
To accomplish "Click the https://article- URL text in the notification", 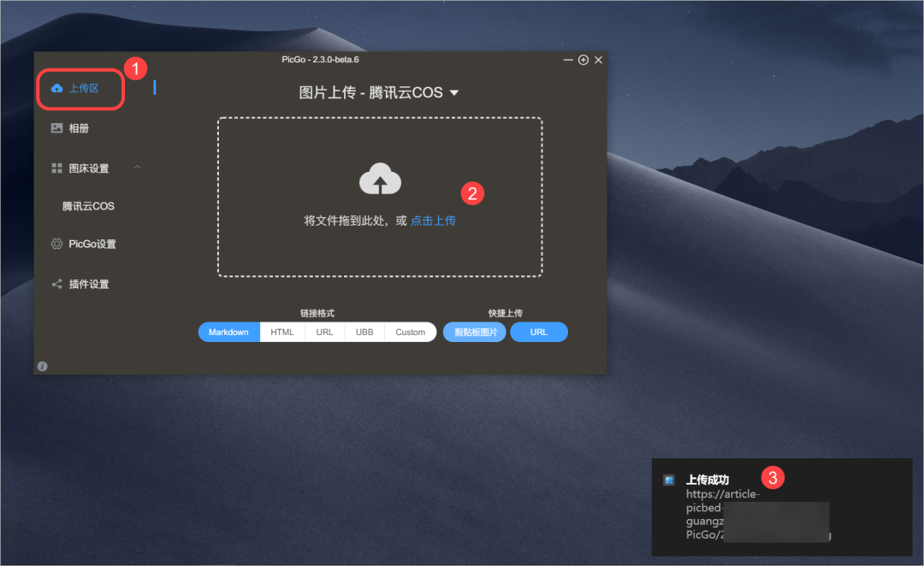I will 723,494.
